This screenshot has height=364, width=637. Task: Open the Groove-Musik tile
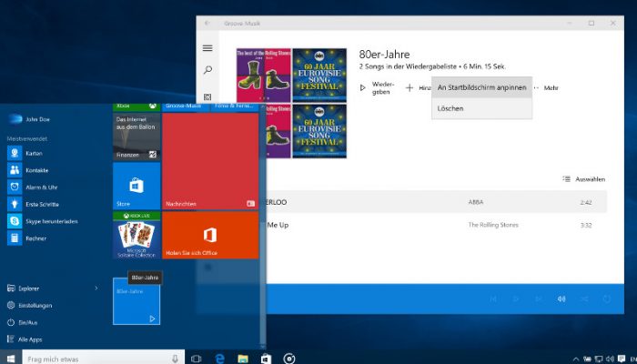pos(186,106)
